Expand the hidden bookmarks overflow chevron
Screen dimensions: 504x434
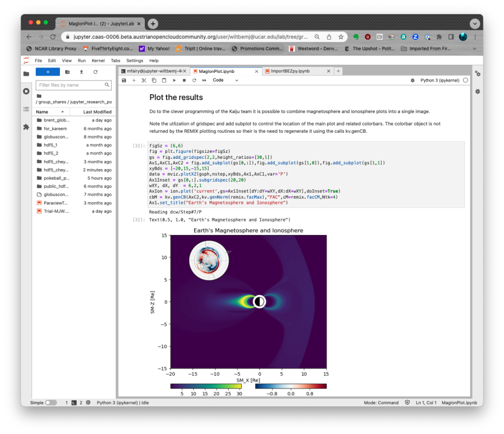[475, 48]
